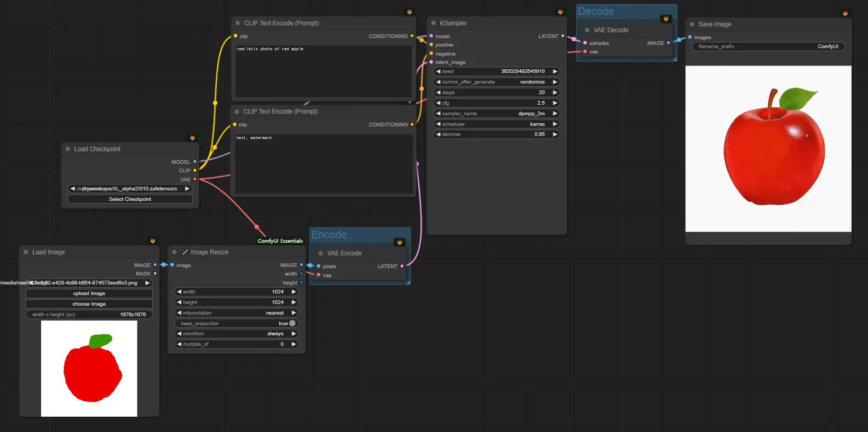Click the fox badge on VAE Decode node
The image size is (868, 432).
(x=666, y=19)
